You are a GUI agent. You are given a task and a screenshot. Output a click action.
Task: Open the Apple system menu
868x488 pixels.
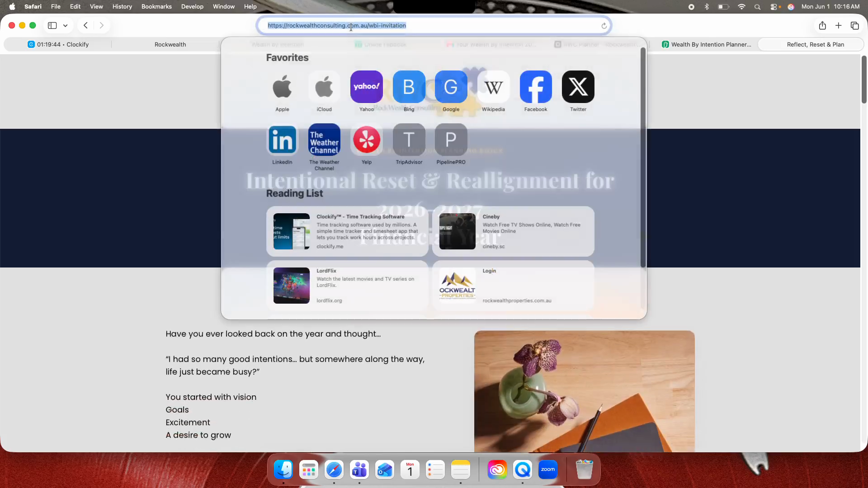(12, 6)
